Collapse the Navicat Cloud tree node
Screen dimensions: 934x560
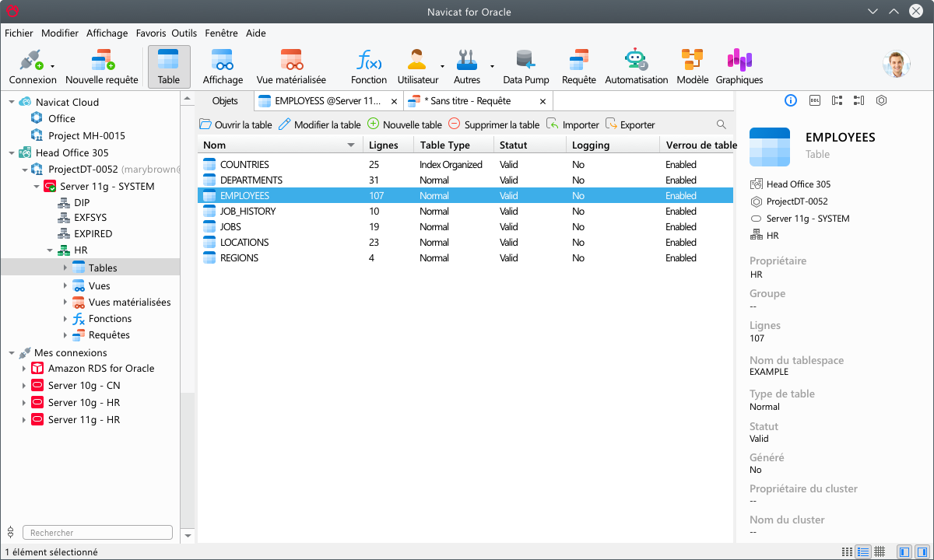point(12,102)
